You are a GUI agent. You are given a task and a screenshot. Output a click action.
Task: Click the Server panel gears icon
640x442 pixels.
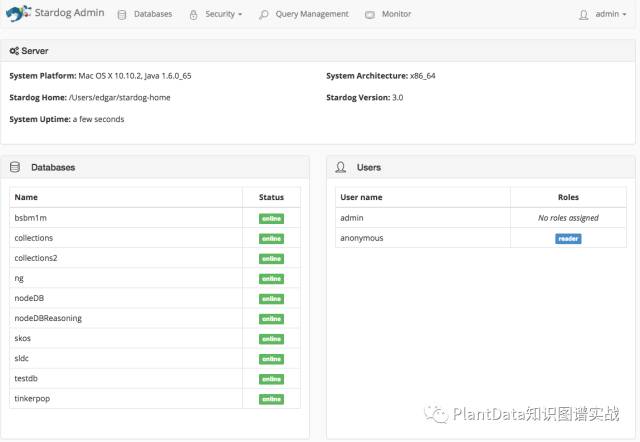click(x=14, y=51)
